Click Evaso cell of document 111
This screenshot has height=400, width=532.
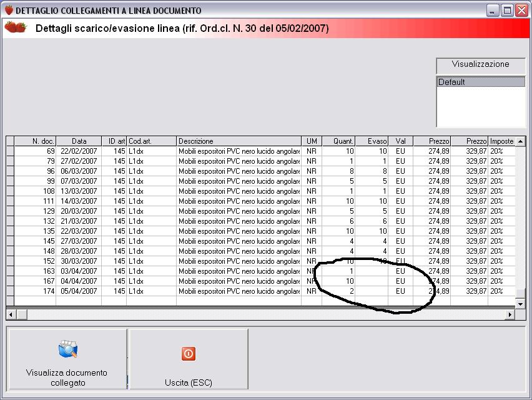(x=372, y=201)
